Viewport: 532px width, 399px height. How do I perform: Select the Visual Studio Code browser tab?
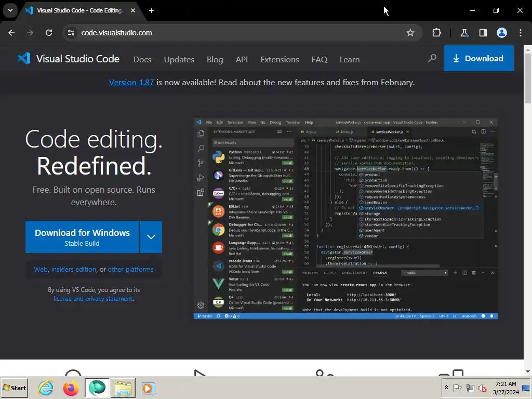coord(79,10)
